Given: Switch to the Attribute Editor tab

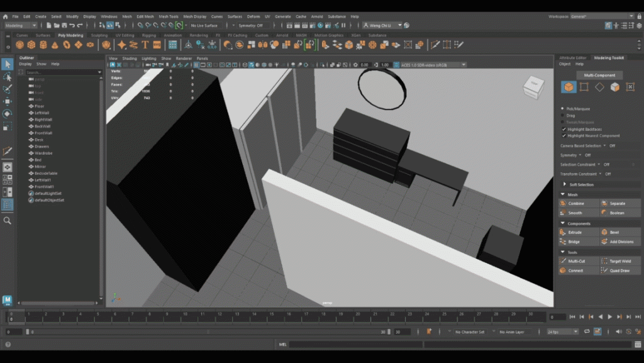Looking at the screenshot, I should pos(572,57).
